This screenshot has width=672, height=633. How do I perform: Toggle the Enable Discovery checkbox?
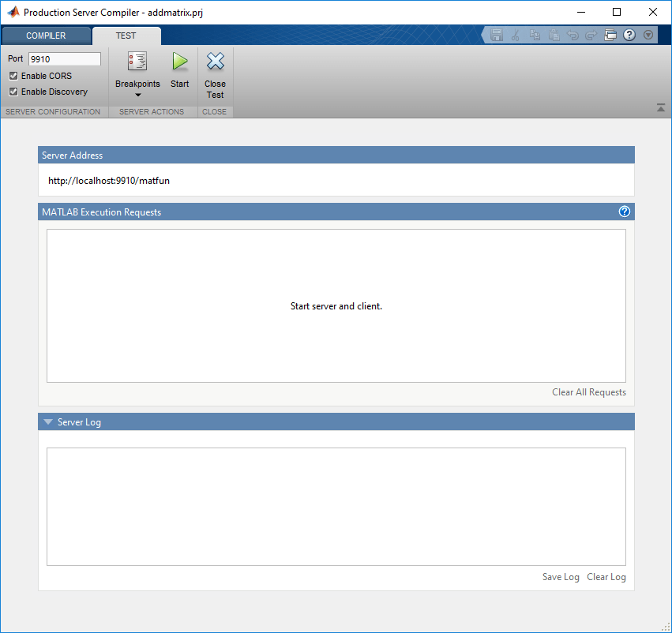[x=13, y=92]
